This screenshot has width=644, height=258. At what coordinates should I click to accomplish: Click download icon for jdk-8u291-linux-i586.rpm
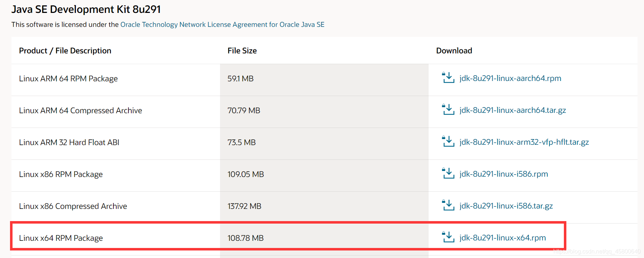448,173
